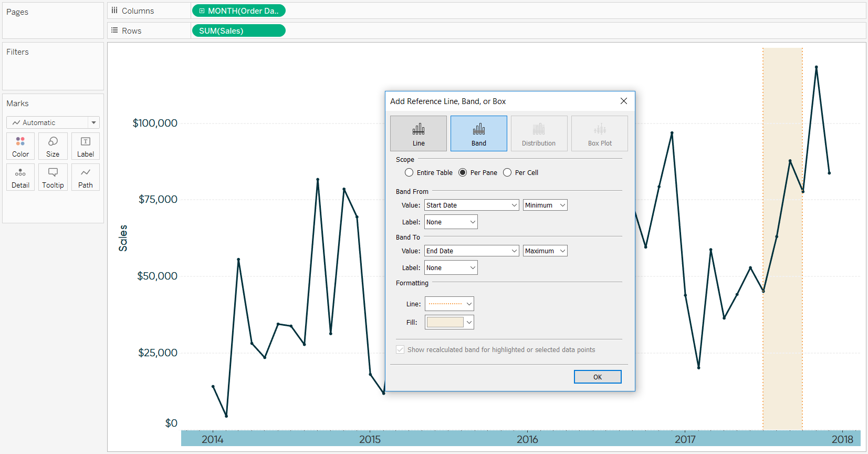Viewport: 868px width, 454px height.
Task: Click the Marks card title
Action: (17, 104)
